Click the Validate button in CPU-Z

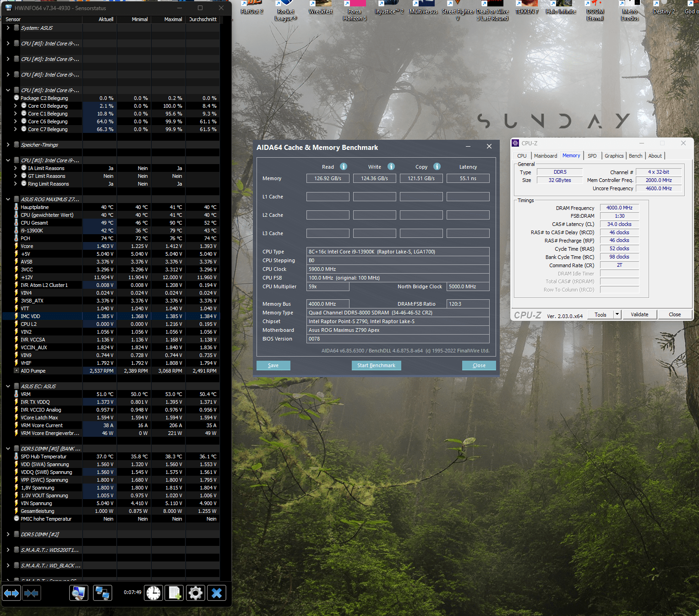point(639,314)
